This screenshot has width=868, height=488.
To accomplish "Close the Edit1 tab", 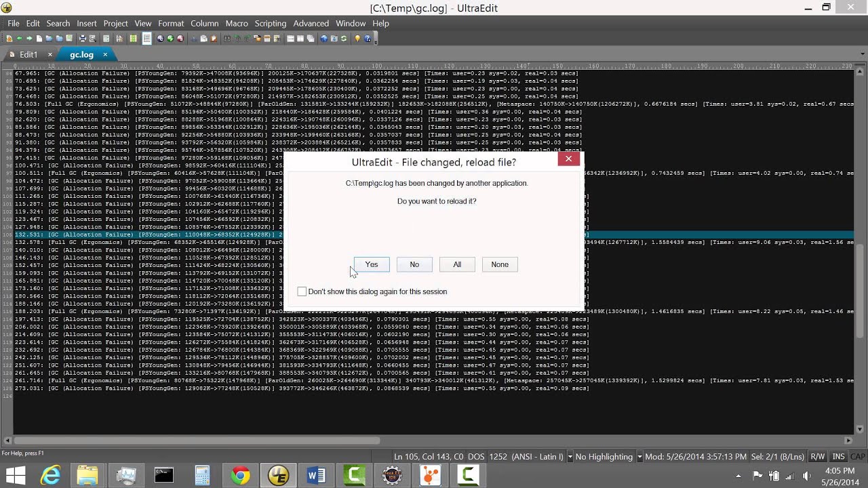I will [50, 54].
